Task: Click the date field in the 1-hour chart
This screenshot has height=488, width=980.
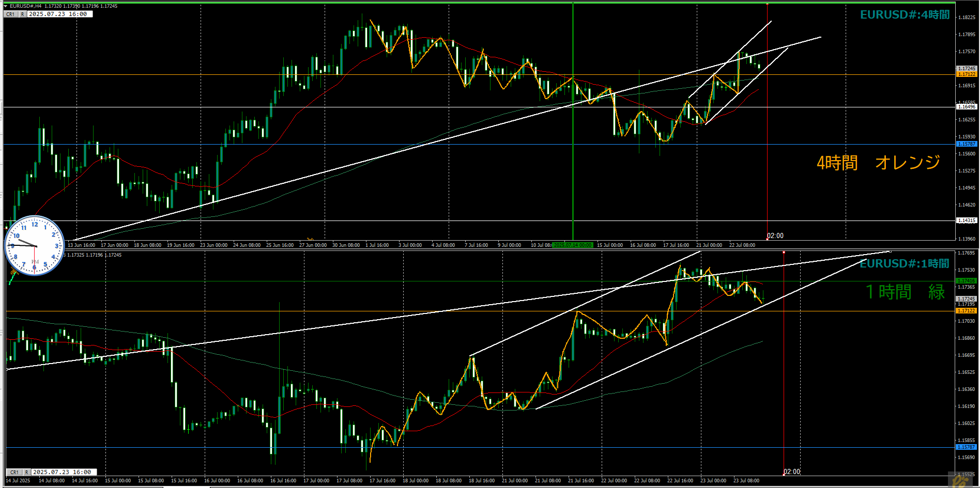Action: click(64, 472)
